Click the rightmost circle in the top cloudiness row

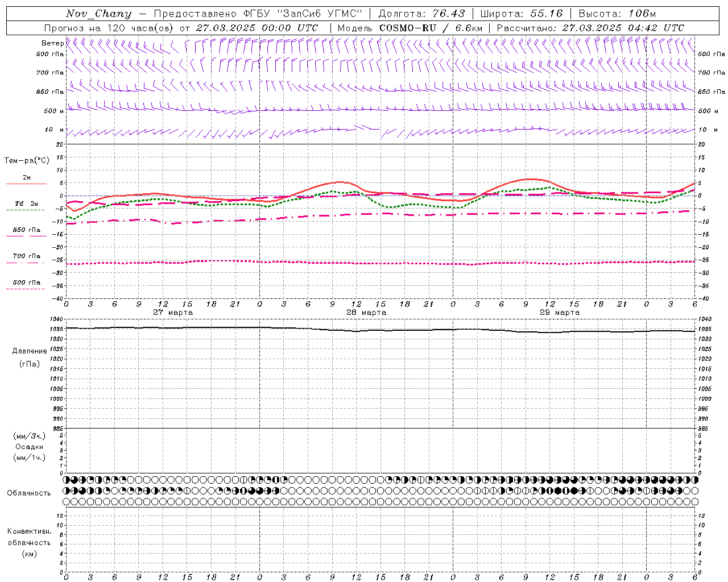[x=695, y=480]
